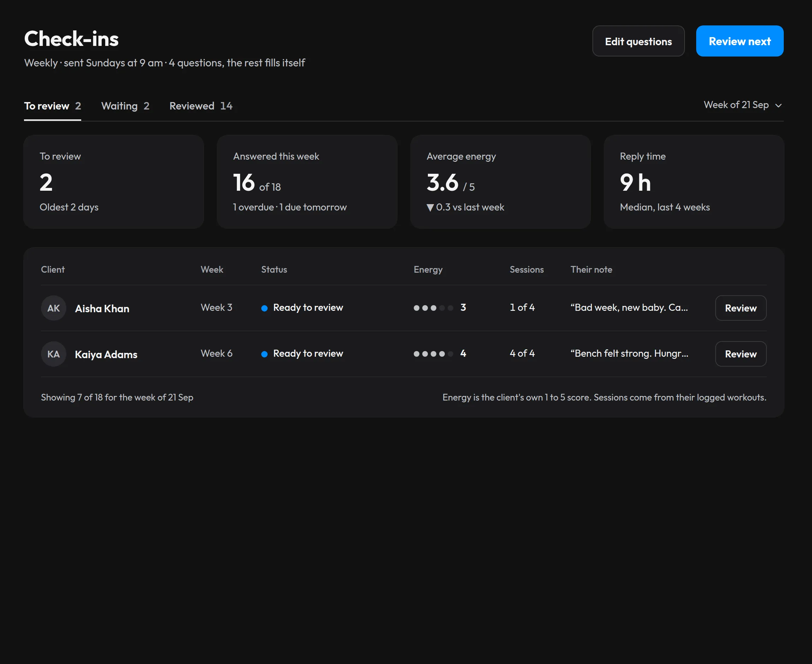Click the Week column header
Viewport: 812px width, 664px height.
point(212,269)
